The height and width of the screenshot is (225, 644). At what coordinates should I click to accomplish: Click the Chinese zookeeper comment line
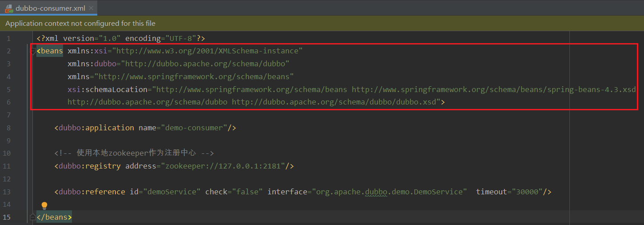[x=134, y=153]
